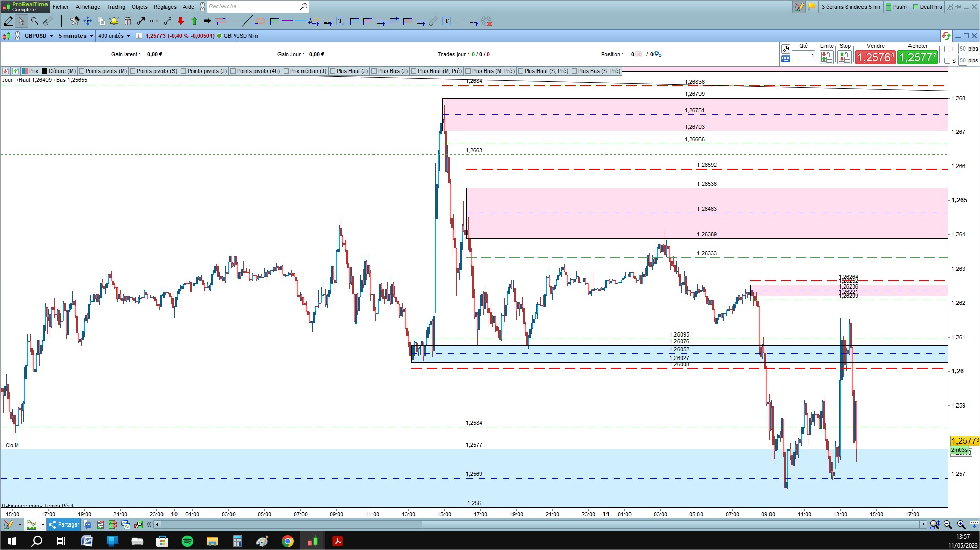The height and width of the screenshot is (550, 980).
Task: Open the Objets menu
Action: pyautogui.click(x=139, y=7)
